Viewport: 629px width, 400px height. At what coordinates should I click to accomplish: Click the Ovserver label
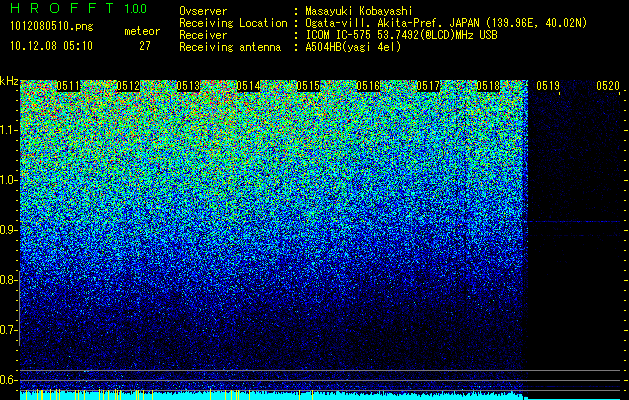click(x=203, y=11)
